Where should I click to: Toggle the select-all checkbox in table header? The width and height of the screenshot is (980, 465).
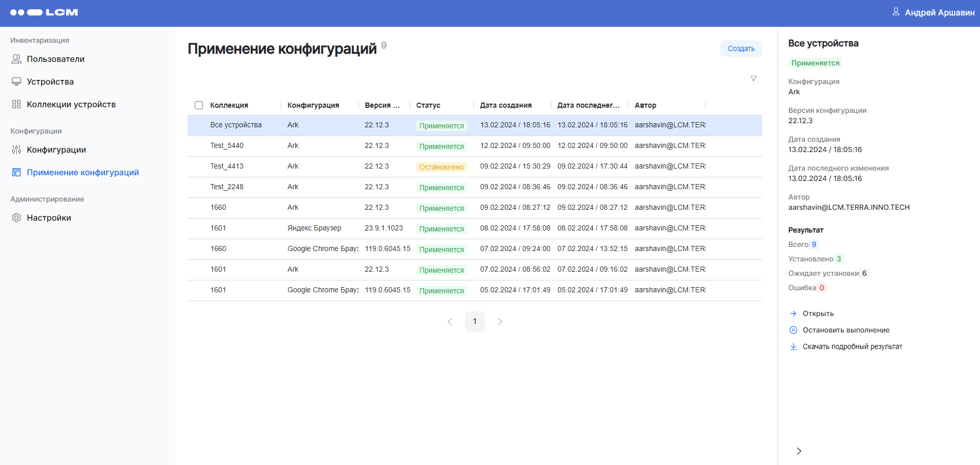(199, 106)
